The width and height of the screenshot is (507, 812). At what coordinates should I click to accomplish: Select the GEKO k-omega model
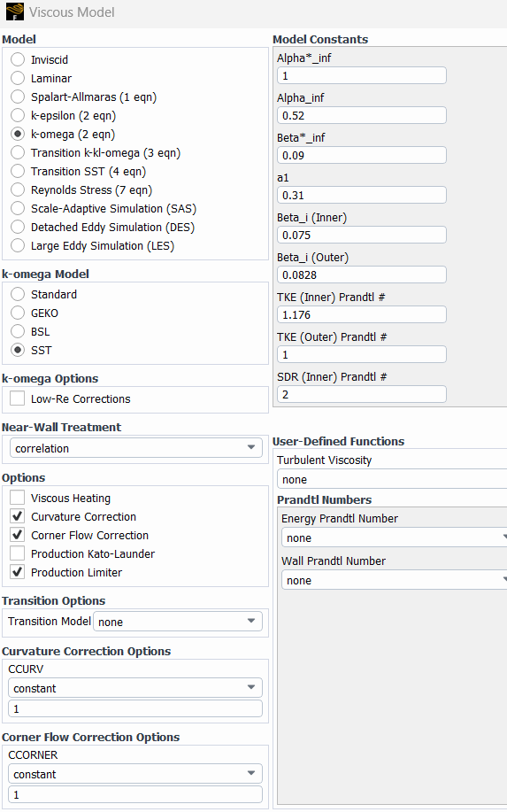[18, 313]
